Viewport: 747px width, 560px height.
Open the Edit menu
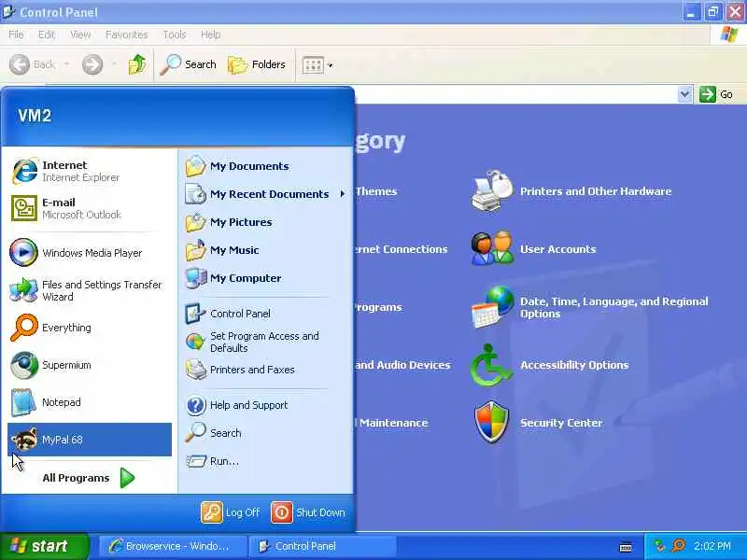(x=47, y=35)
